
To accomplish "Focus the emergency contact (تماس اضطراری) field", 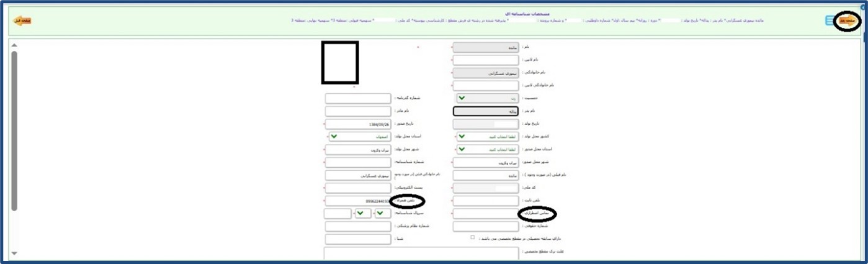I will (x=485, y=214).
